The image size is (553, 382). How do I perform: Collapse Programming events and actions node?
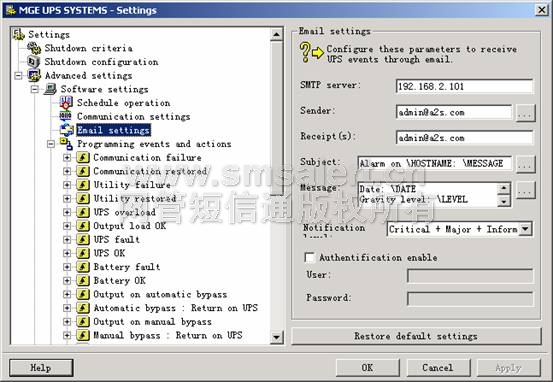(x=51, y=144)
